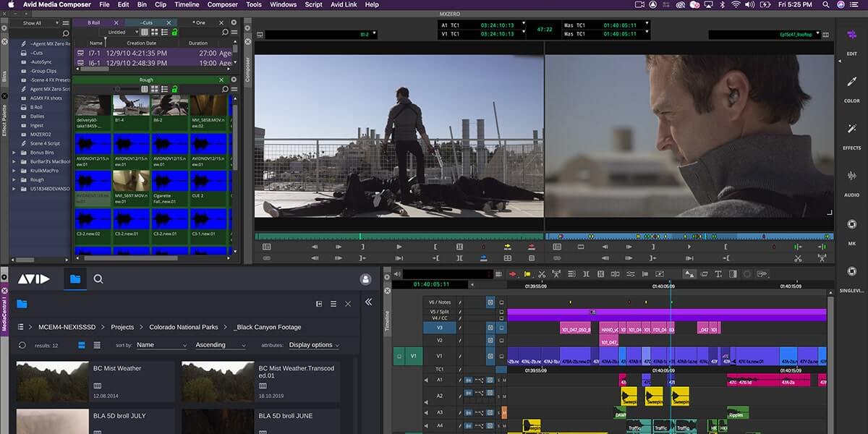This screenshot has width=868, height=434.
Task: Select the * One bin tab
Action: (x=200, y=22)
